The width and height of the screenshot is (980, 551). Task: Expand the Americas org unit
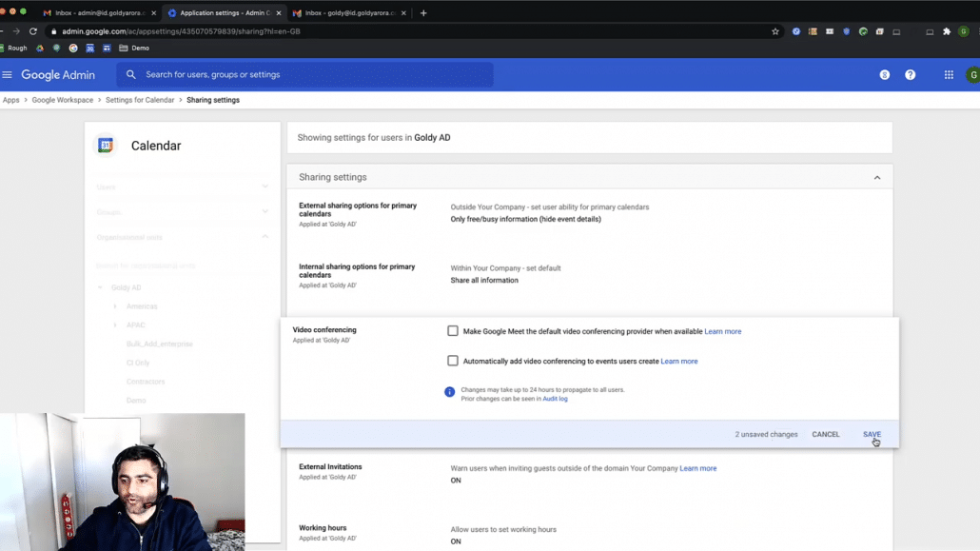[x=115, y=306]
